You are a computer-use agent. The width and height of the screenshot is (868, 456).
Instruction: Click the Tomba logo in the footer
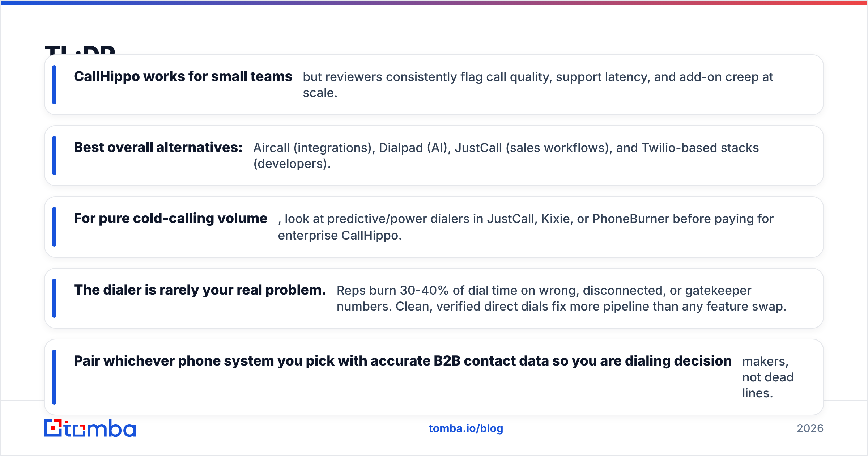click(90, 428)
